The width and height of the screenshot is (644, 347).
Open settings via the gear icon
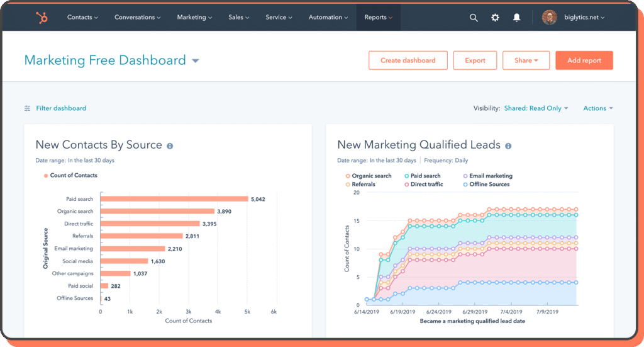pos(495,18)
